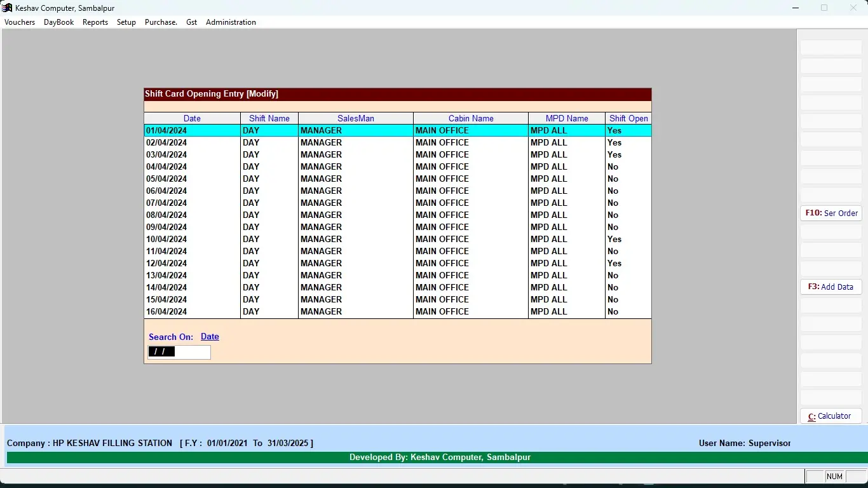Open the C: Calculator button
Image resolution: width=868 pixels, height=488 pixels.
coord(831,416)
